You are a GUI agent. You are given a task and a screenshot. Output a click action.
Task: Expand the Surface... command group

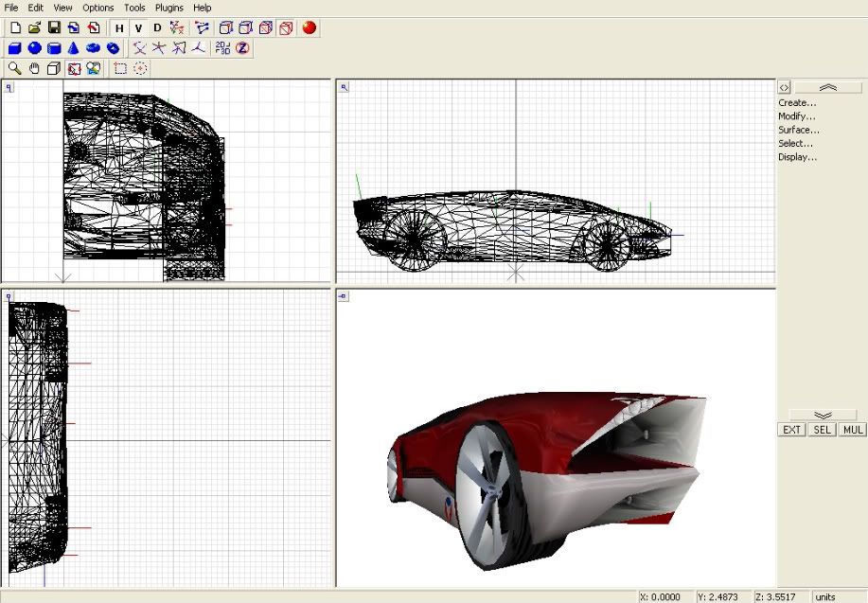click(x=798, y=130)
